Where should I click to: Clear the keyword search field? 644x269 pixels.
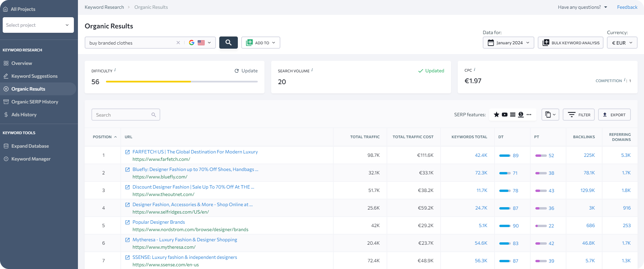[x=178, y=43]
